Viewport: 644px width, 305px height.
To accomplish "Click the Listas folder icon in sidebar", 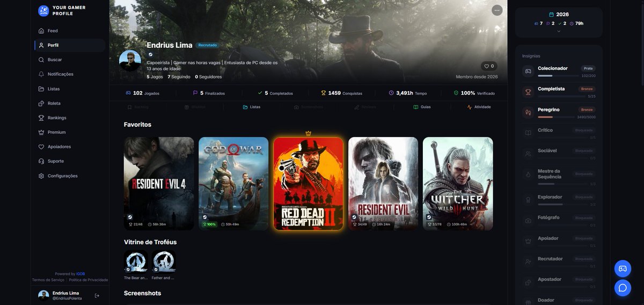I will [41, 89].
